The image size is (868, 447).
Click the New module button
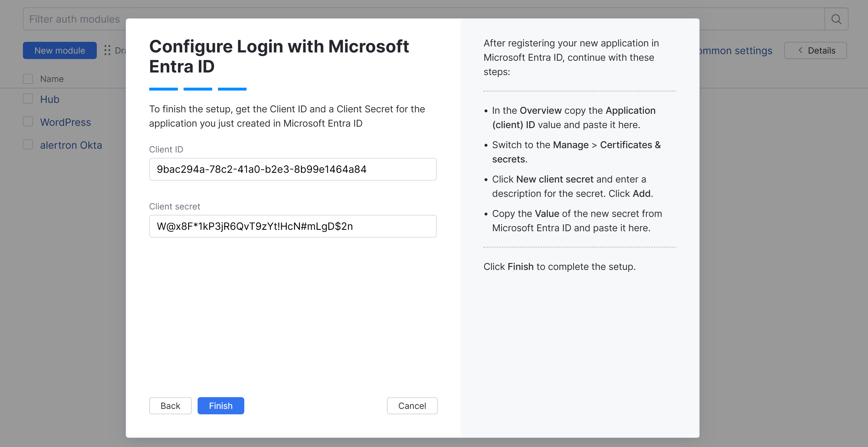pyautogui.click(x=60, y=50)
